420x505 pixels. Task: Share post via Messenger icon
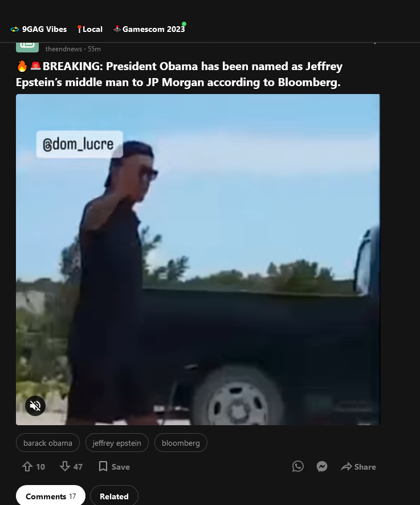322,466
